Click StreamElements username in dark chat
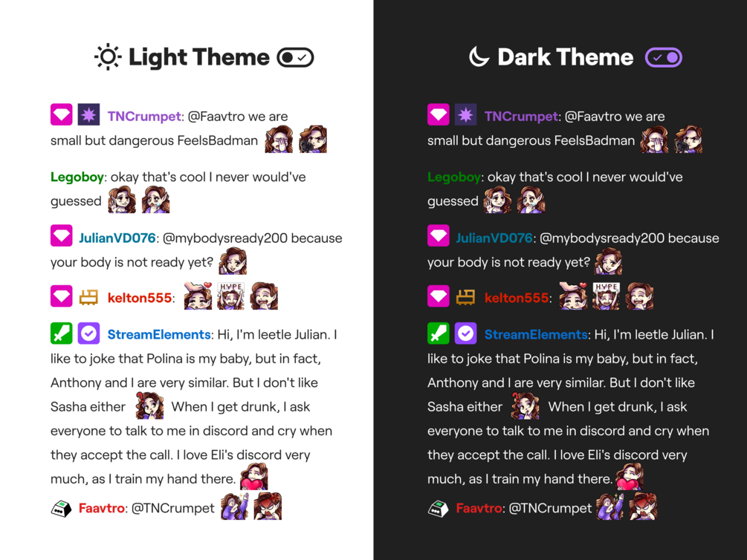Screen dimensions: 747x560 (535, 335)
